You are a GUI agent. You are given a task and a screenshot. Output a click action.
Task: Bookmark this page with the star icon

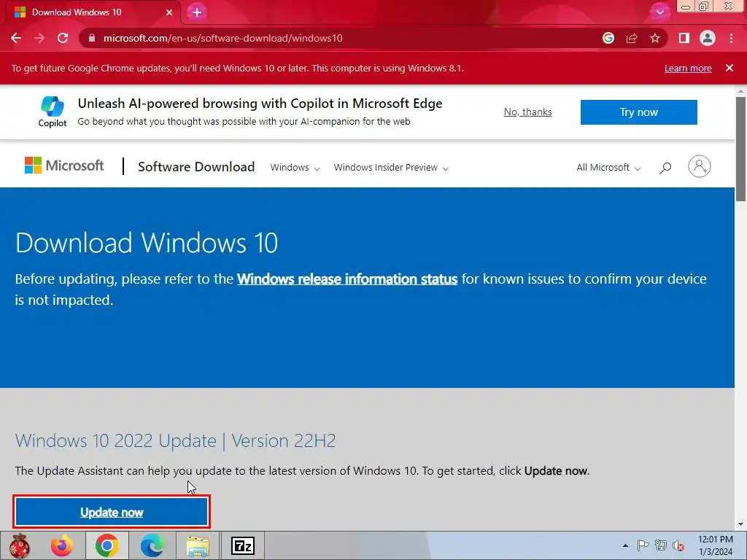655,38
